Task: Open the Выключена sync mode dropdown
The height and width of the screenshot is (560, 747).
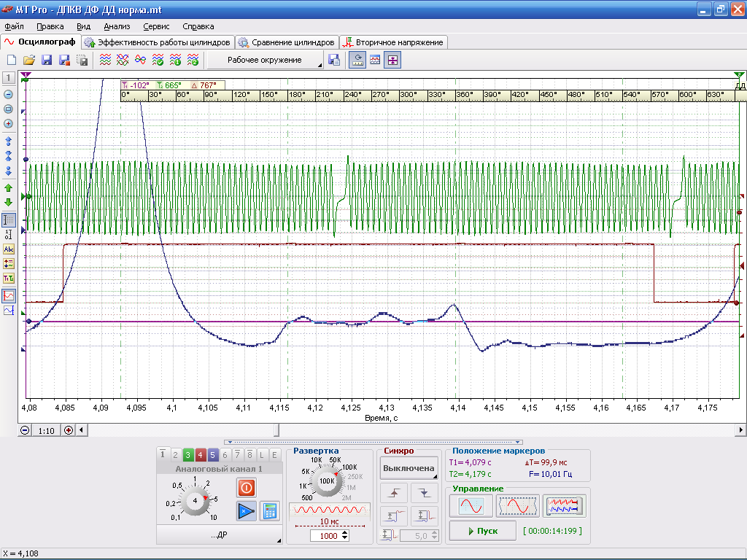Action: pyautogui.click(x=409, y=468)
